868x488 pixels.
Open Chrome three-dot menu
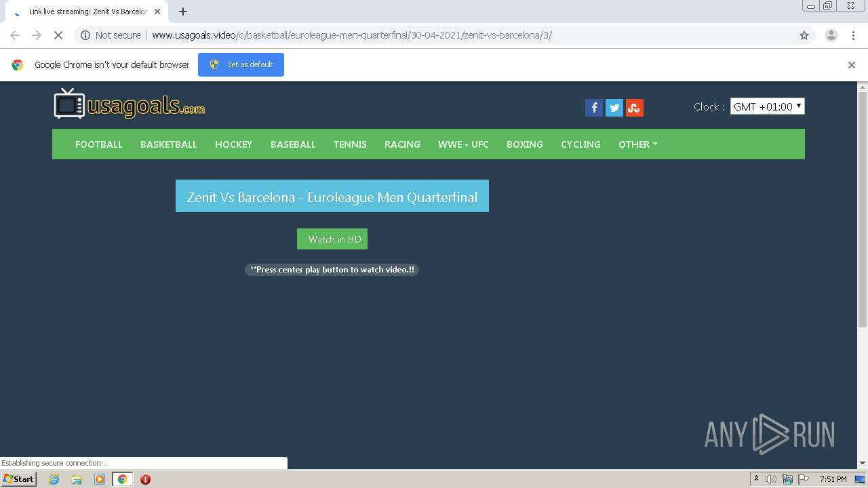pos(853,35)
